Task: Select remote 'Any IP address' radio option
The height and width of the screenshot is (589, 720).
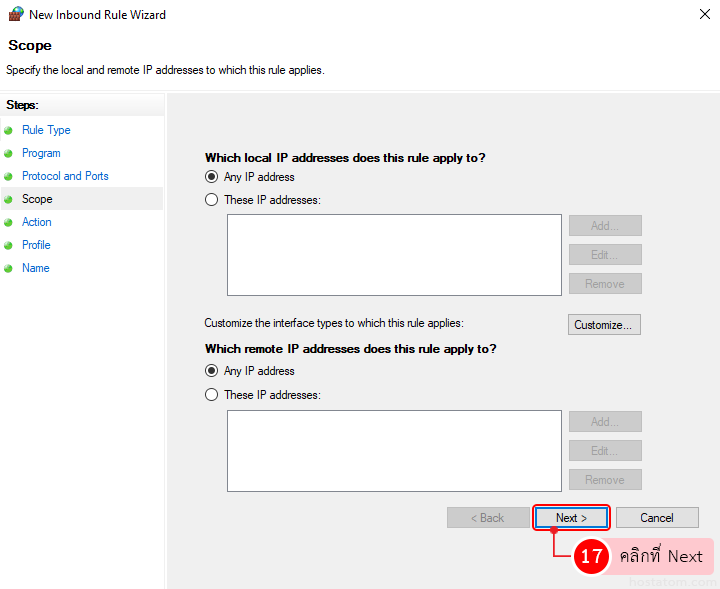Action: click(x=211, y=371)
